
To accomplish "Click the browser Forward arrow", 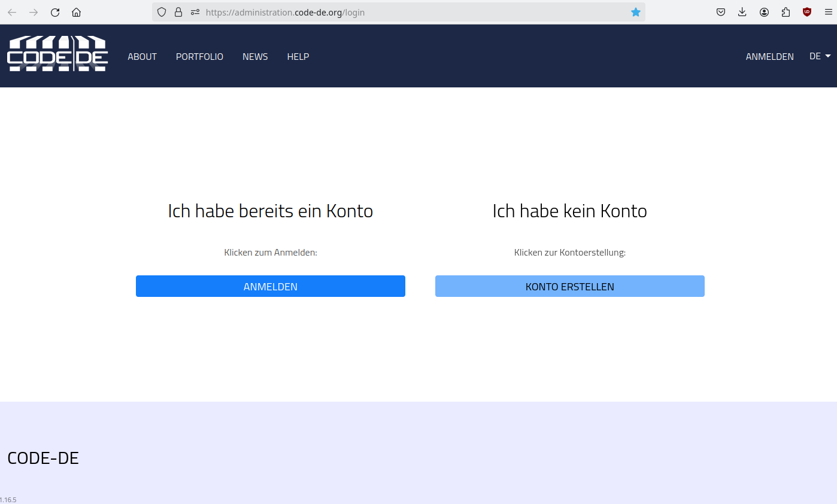I will click(x=34, y=12).
